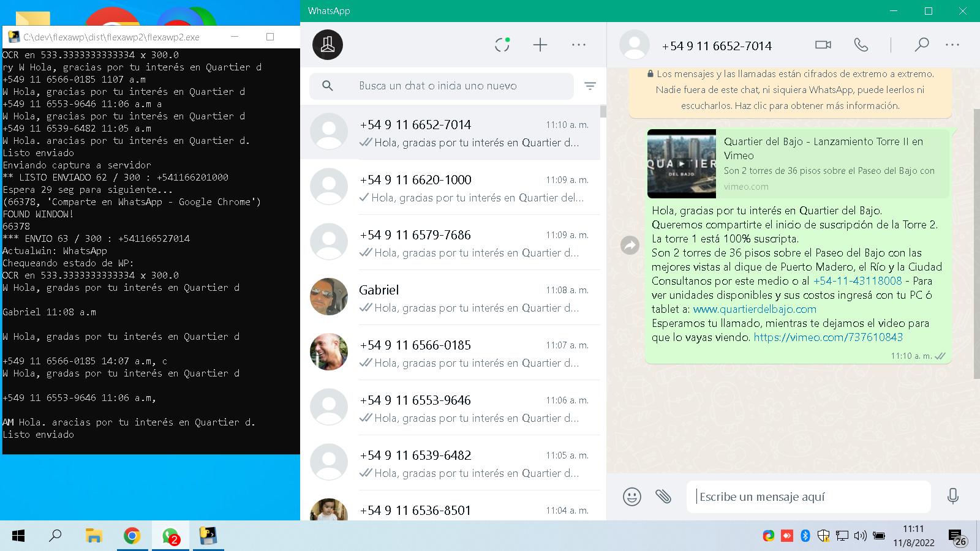The width and height of the screenshot is (980, 551).
Task: Open the www.quartierdelbajo.com link
Action: point(755,309)
